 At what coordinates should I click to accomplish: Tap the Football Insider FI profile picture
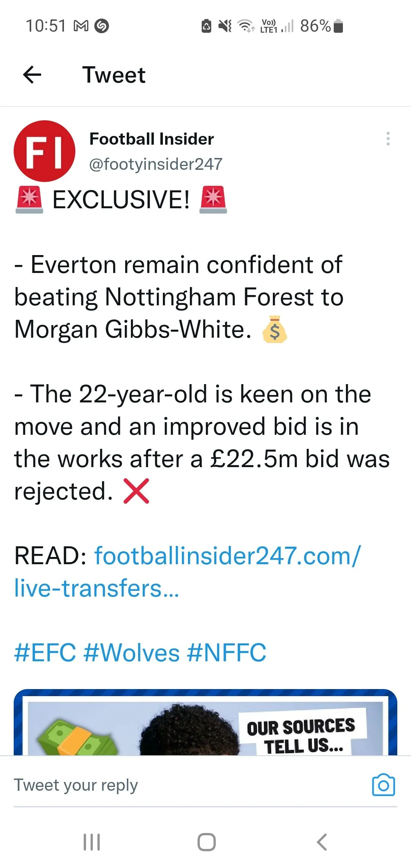pyautogui.click(x=45, y=151)
